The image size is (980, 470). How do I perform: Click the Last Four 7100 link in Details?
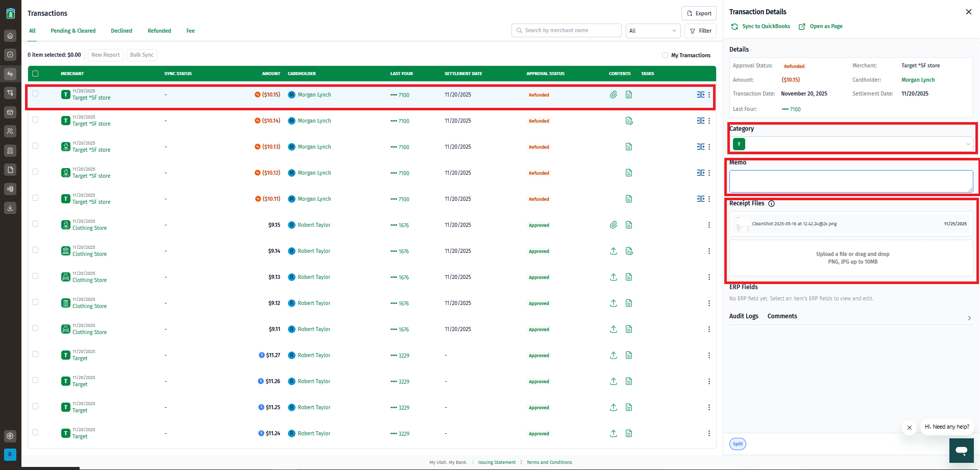(791, 109)
